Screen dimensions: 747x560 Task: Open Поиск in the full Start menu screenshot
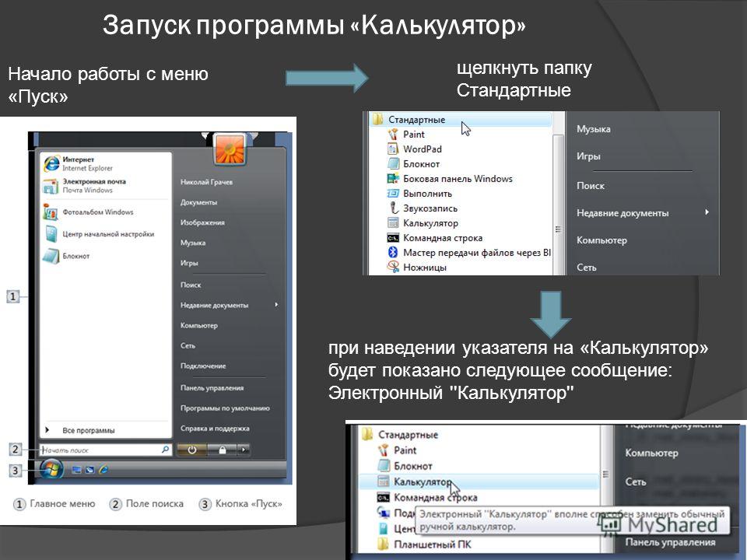pyautogui.click(x=191, y=285)
